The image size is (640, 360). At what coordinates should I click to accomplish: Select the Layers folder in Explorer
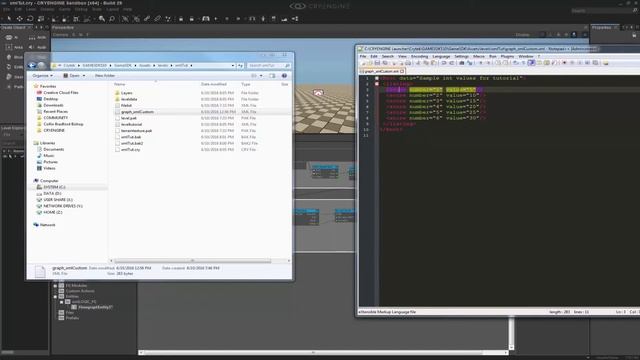coord(127,93)
